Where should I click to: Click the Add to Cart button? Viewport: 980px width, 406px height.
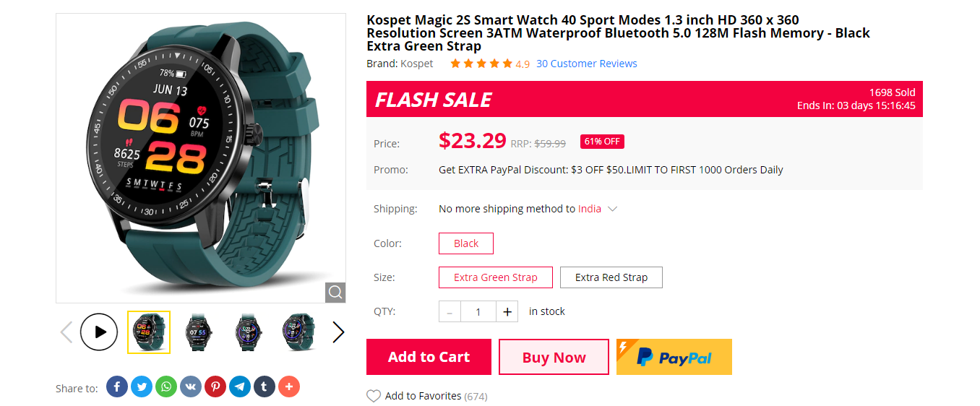(429, 357)
